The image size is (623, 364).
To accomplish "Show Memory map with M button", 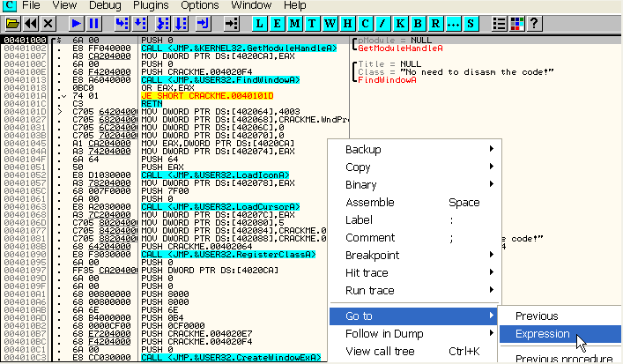I will click(294, 24).
